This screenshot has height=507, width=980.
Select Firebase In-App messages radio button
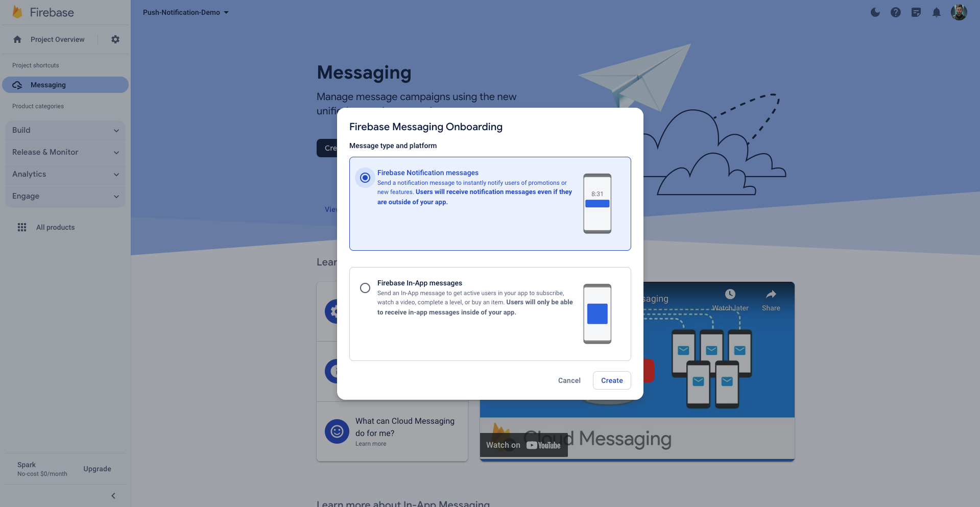pos(365,288)
